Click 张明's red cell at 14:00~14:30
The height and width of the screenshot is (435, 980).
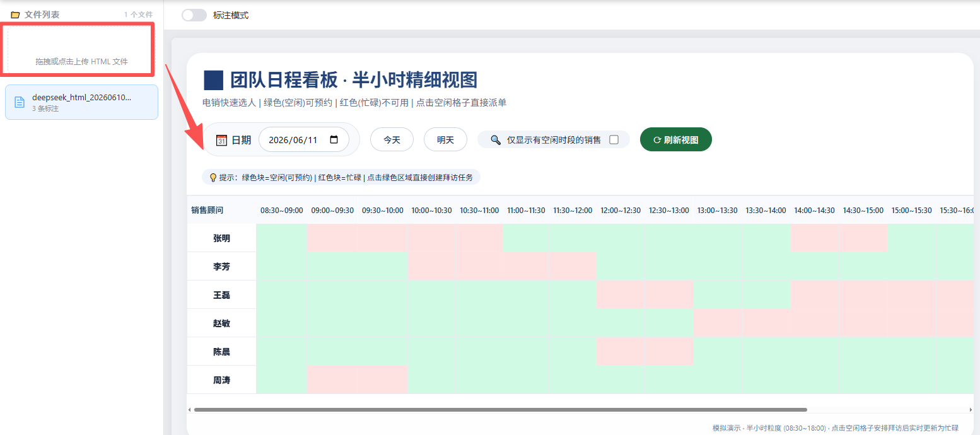[x=814, y=238]
